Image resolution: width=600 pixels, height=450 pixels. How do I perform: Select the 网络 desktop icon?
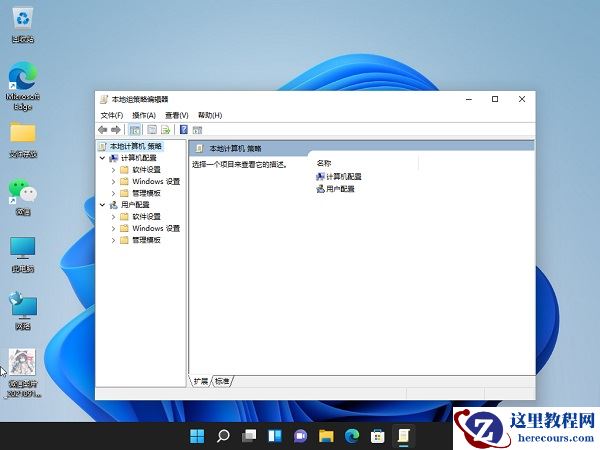click(23, 311)
